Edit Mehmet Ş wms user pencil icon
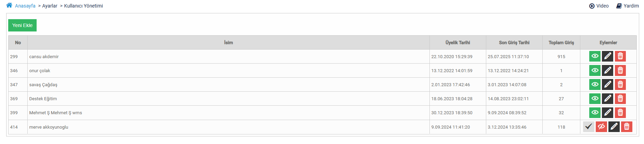Image resolution: width=644 pixels, height=144 pixels. pyautogui.click(x=607, y=113)
